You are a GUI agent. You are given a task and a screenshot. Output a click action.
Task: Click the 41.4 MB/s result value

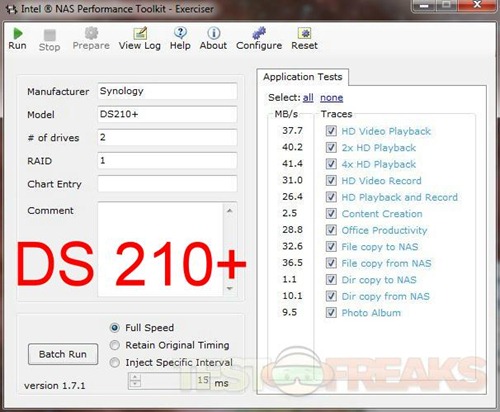click(292, 164)
